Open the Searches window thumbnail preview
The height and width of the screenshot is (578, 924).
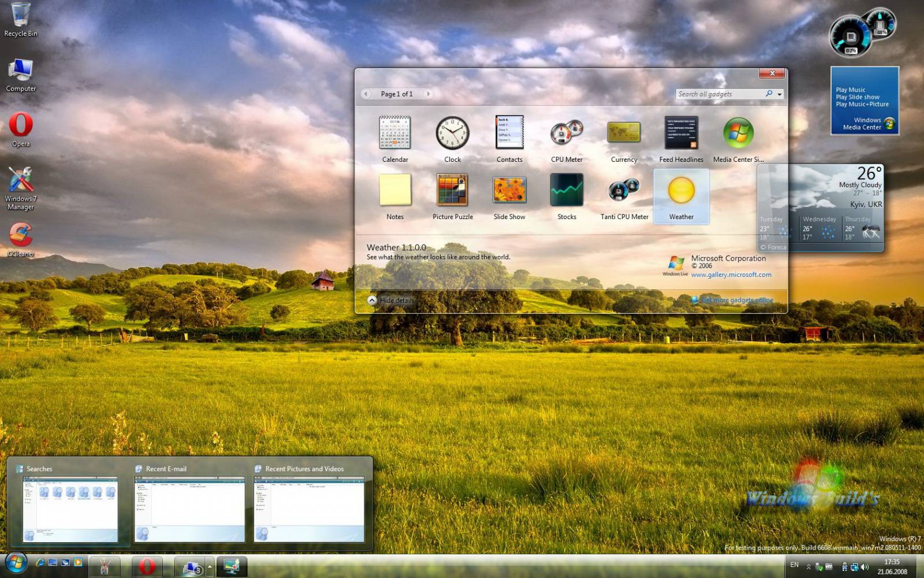click(x=70, y=509)
